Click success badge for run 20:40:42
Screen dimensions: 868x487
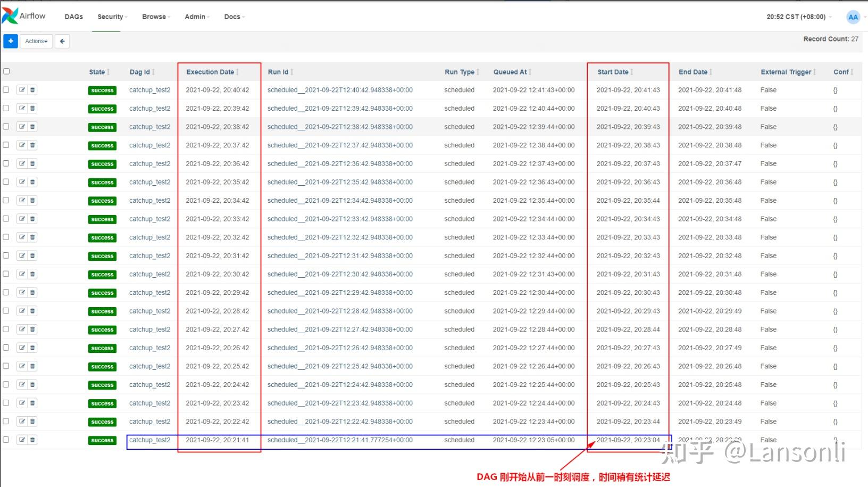tap(102, 90)
